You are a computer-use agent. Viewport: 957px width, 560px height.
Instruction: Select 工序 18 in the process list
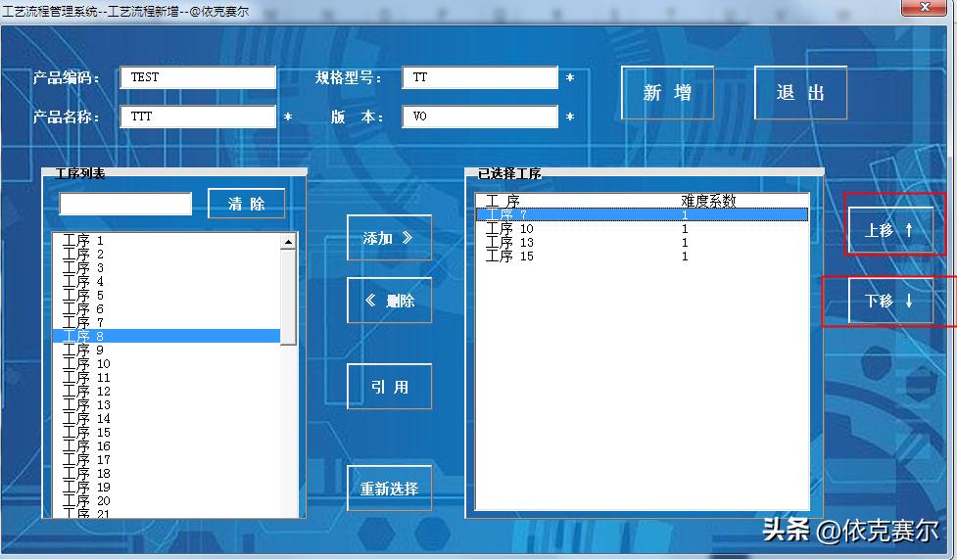(166, 474)
